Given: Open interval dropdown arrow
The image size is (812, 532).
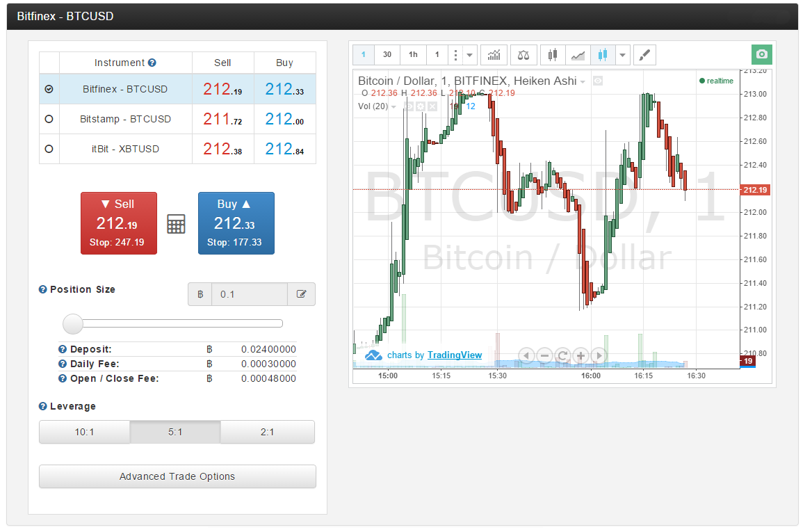Looking at the screenshot, I should [469, 55].
